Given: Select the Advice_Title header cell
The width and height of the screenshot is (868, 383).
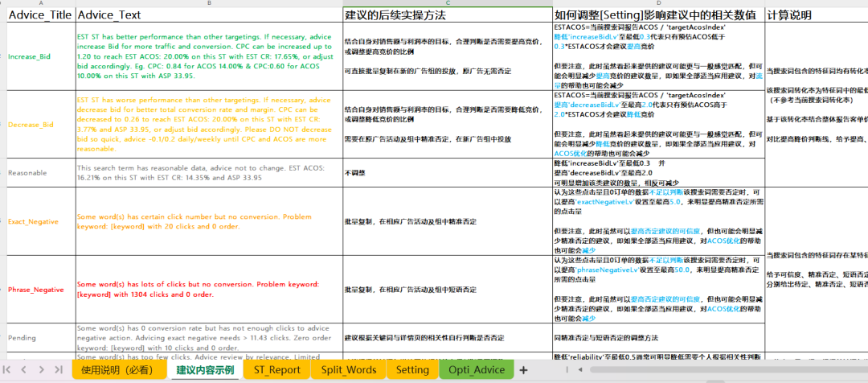Looking at the screenshot, I should [x=42, y=15].
